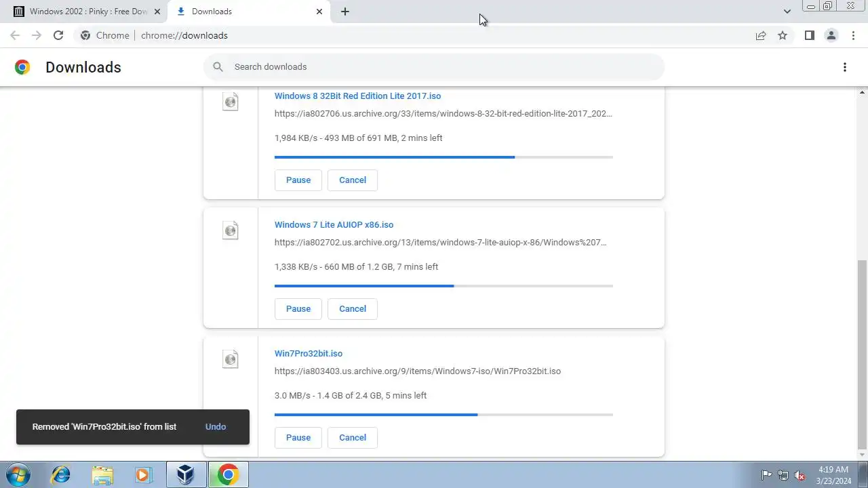Image resolution: width=868 pixels, height=488 pixels.
Task: Cancel the Win7Pro32bit.iso download
Action: pyautogui.click(x=353, y=437)
